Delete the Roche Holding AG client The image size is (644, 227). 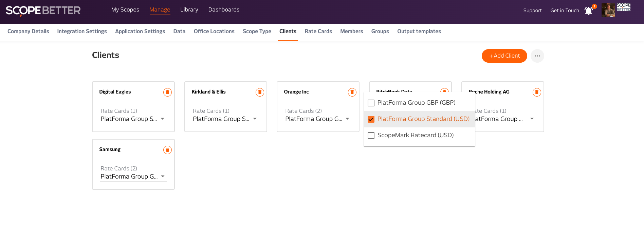coord(537,92)
